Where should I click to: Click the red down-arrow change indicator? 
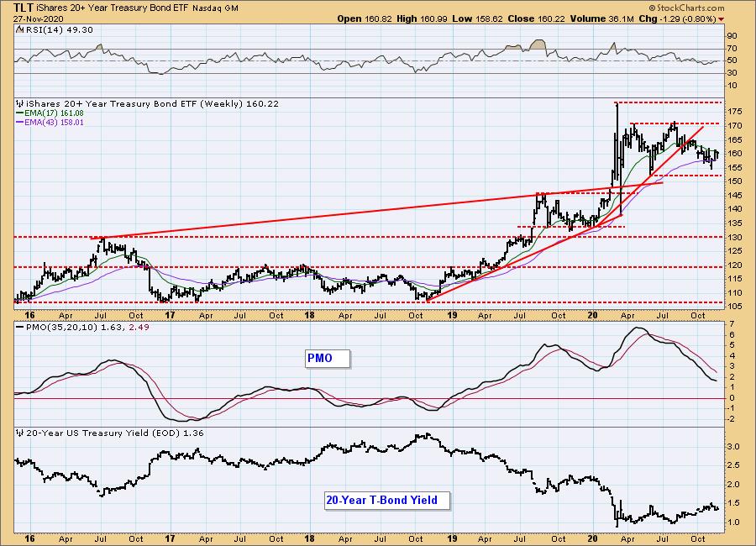point(722,19)
